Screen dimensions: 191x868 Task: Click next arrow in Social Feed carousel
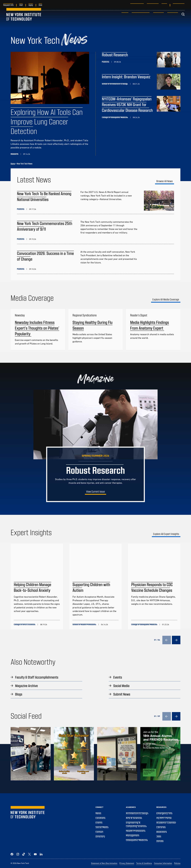176,716
